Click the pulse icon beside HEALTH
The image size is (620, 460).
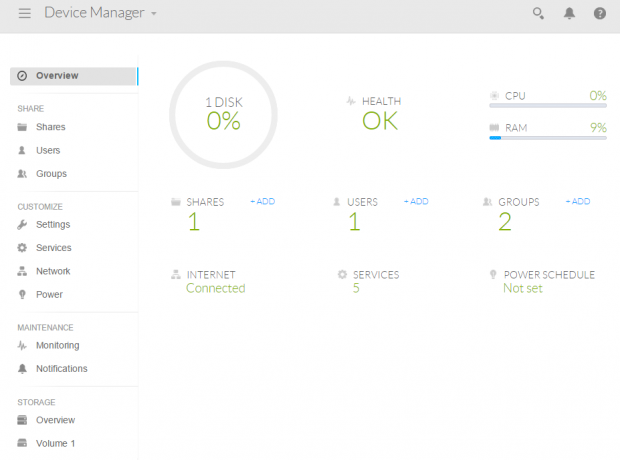351,101
